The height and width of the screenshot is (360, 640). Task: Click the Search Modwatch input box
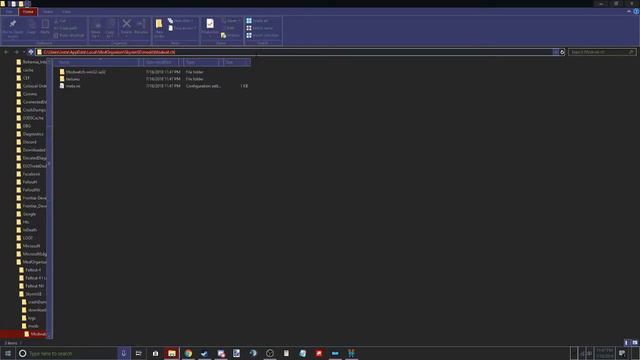[602, 52]
